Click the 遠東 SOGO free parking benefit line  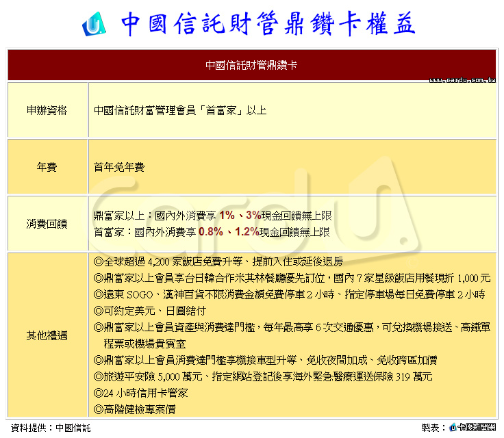[289, 294]
